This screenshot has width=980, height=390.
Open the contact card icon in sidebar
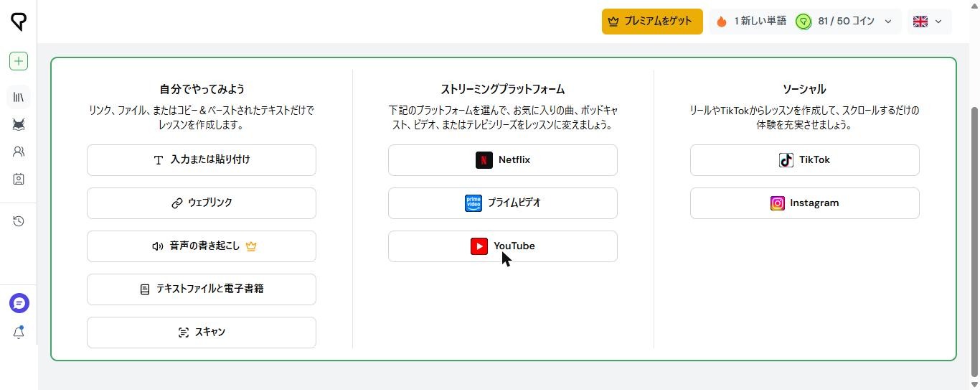pyautogui.click(x=19, y=180)
